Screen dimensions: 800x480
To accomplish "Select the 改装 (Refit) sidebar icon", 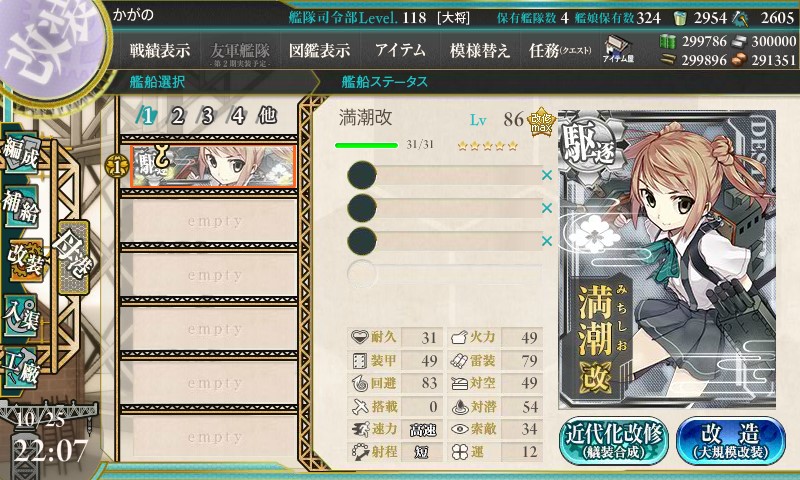I will click(24, 260).
